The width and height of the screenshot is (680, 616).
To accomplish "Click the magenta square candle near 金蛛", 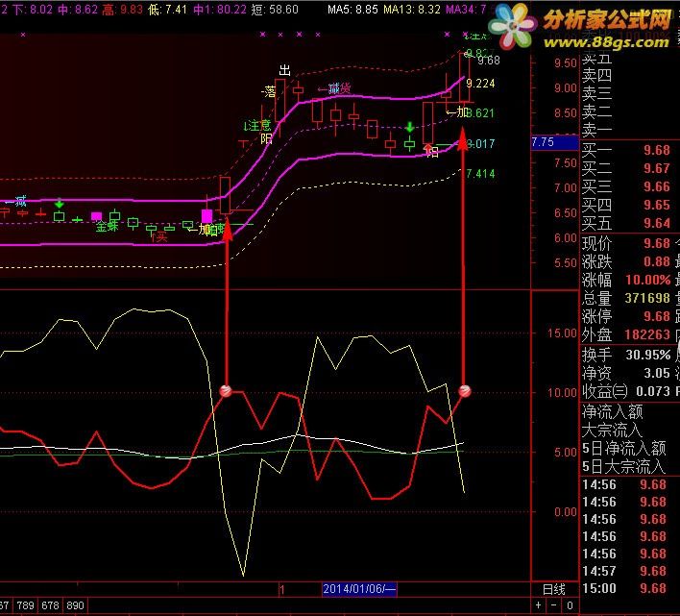I will pos(96,216).
